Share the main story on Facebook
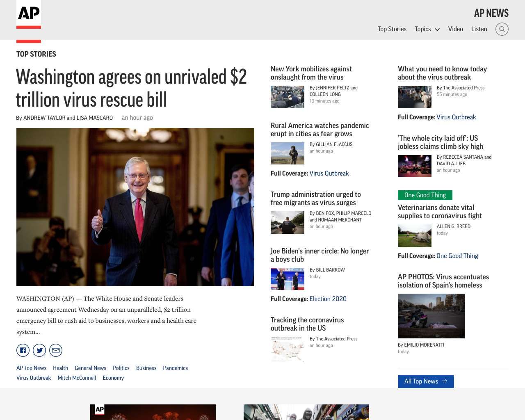 [23, 350]
